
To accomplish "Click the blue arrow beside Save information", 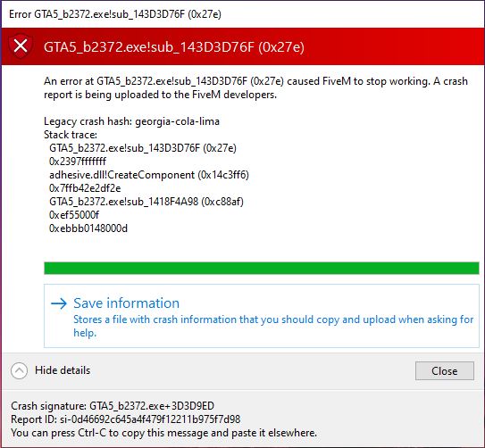I will pos(59,303).
